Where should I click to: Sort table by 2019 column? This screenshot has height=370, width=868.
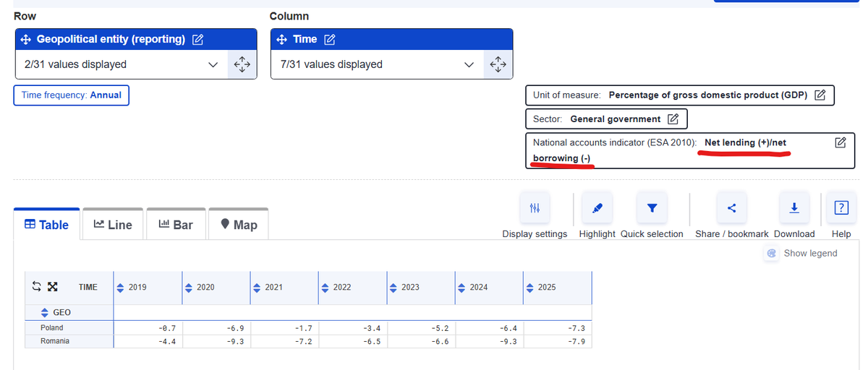pos(121,288)
